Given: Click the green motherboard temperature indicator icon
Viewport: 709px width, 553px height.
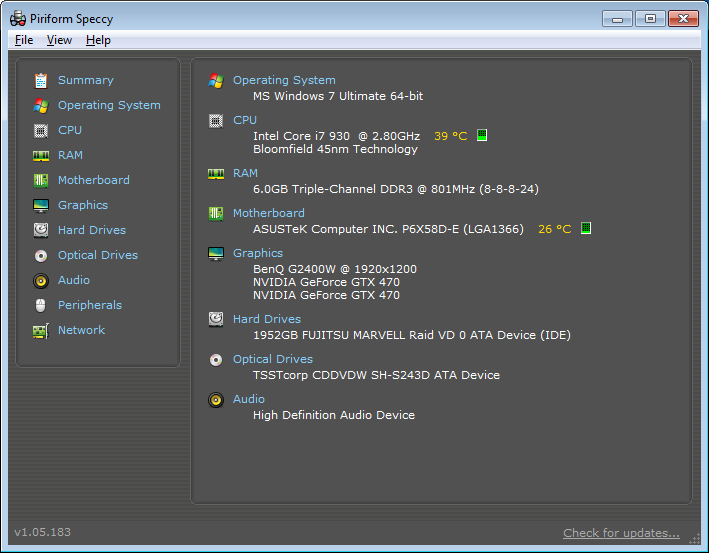Looking at the screenshot, I should 586,228.
